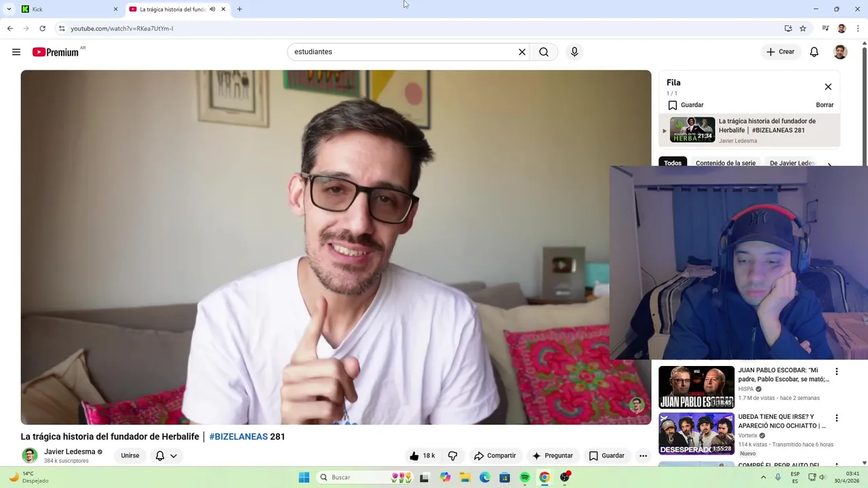Open options for JUAN PABLO ESCOBAR video
Viewport: 868px width, 488px height.
(x=836, y=371)
